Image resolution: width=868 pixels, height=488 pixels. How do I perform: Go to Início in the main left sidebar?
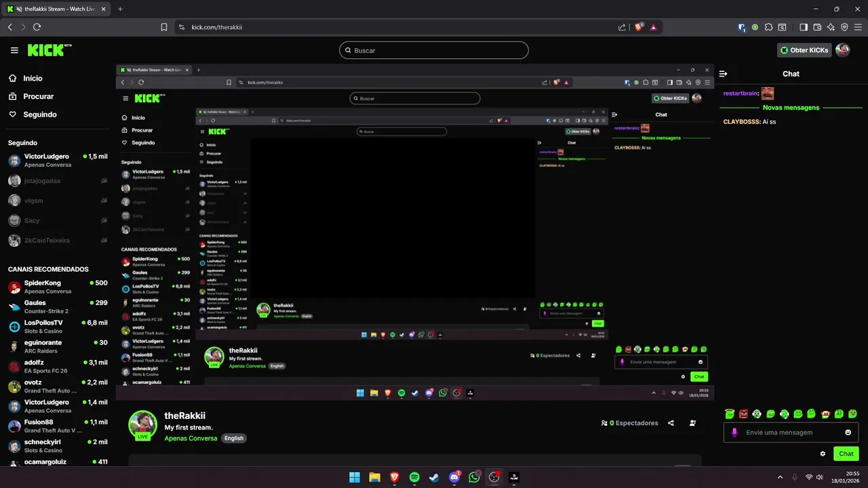tap(25, 78)
